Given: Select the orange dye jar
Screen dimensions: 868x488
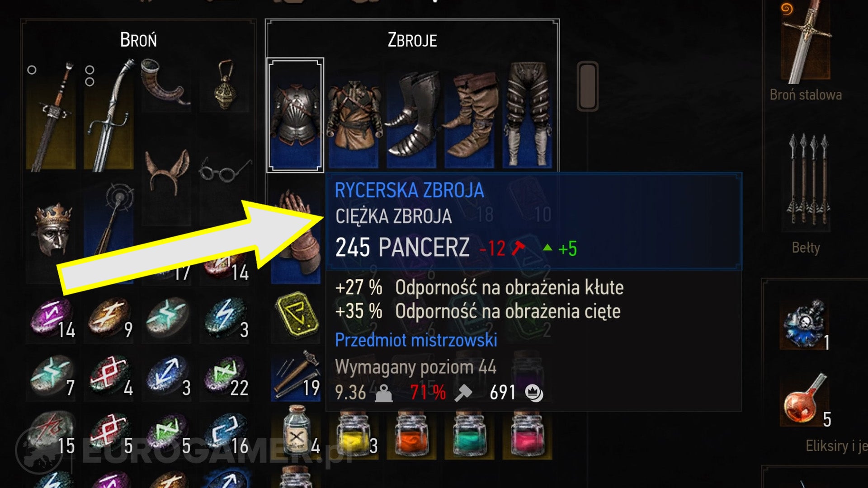Looking at the screenshot, I should tap(411, 434).
